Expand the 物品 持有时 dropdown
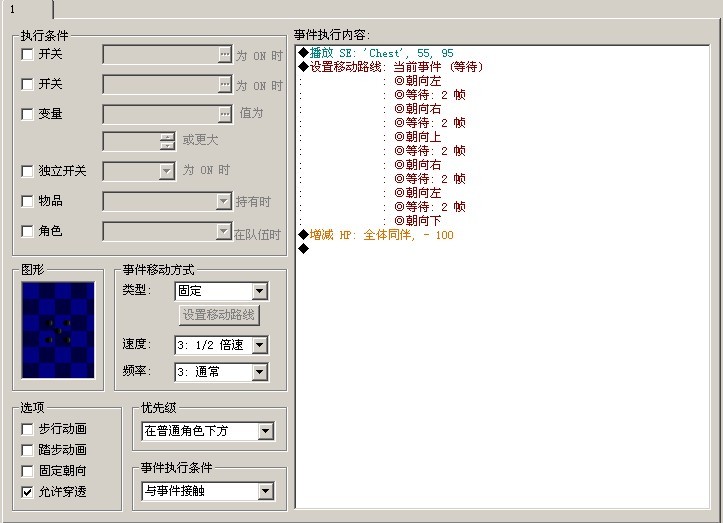The image size is (723, 523). 224,201
